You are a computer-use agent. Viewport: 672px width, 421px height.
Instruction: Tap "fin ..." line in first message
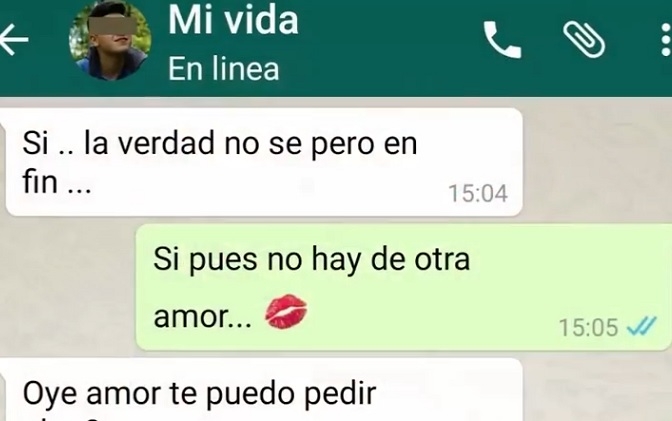[57, 183]
